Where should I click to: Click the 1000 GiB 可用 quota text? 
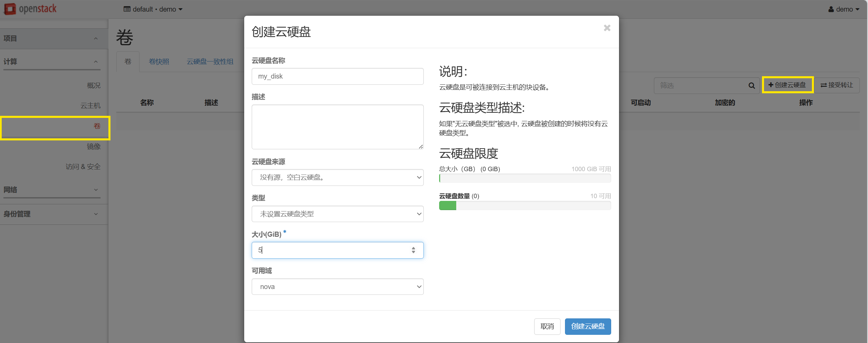pos(591,169)
